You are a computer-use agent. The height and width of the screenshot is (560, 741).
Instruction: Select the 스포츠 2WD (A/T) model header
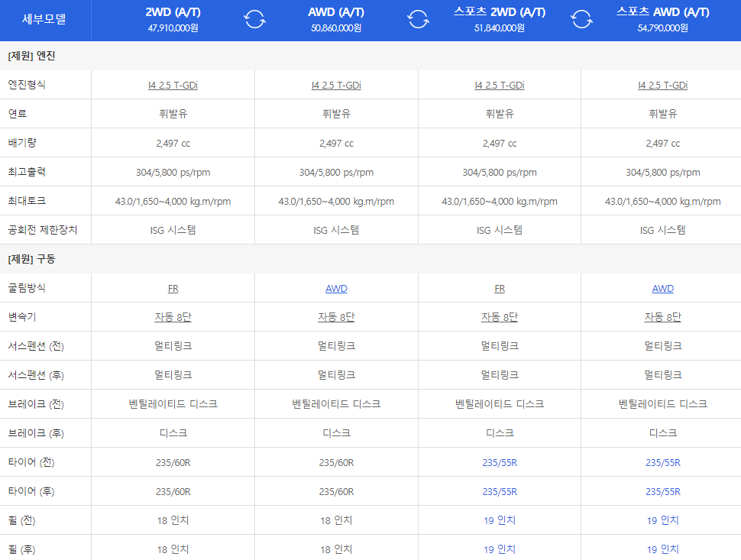pyautogui.click(x=500, y=20)
